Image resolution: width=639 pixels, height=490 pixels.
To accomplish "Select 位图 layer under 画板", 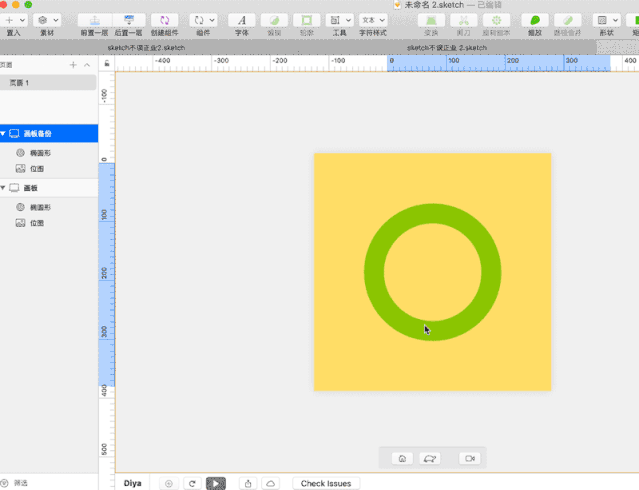I will click(49, 223).
